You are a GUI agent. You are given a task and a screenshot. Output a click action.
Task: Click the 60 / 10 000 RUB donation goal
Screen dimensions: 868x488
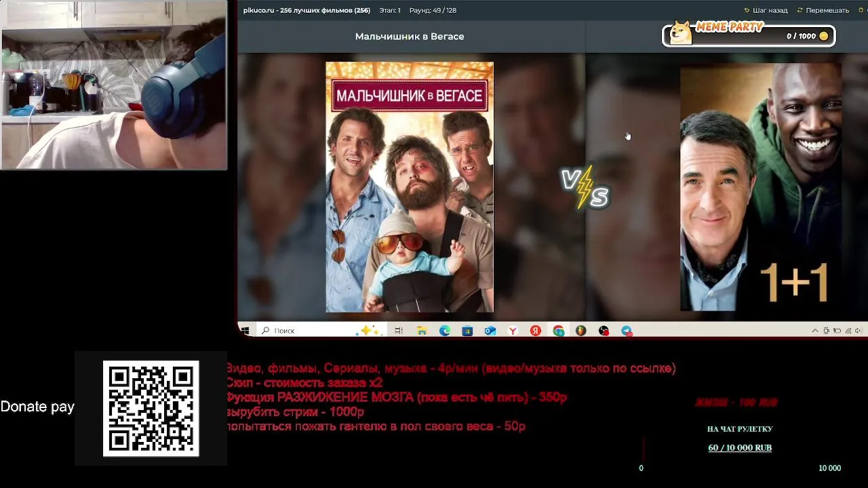pyautogui.click(x=740, y=447)
